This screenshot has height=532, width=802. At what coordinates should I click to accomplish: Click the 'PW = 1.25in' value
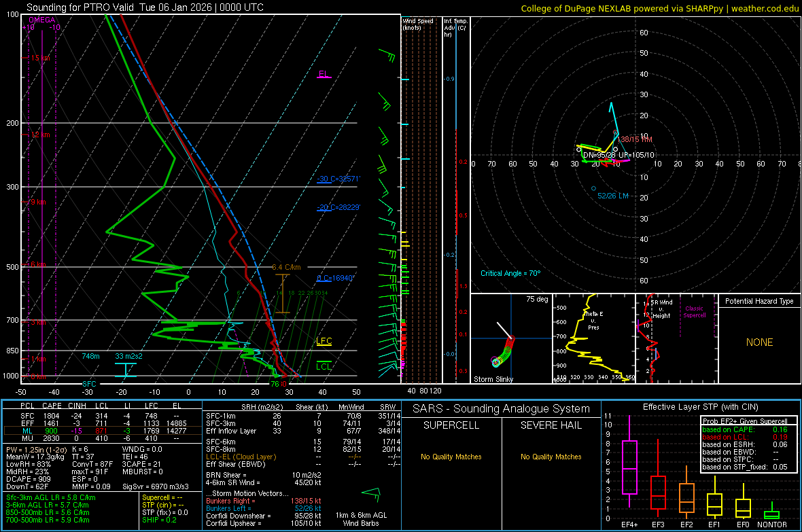(x=35, y=450)
